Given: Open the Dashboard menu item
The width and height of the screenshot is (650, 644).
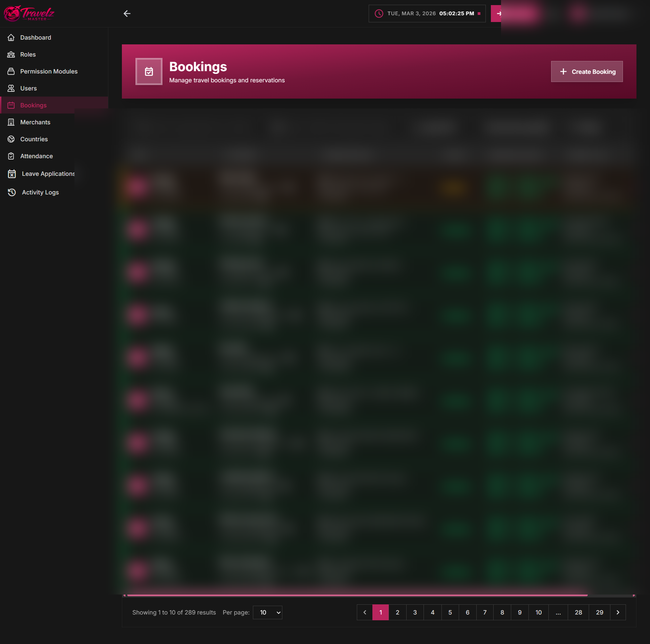Looking at the screenshot, I should tap(54, 38).
